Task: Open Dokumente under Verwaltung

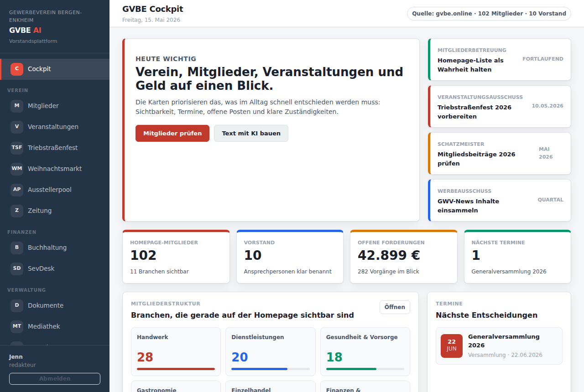Action: (55, 305)
